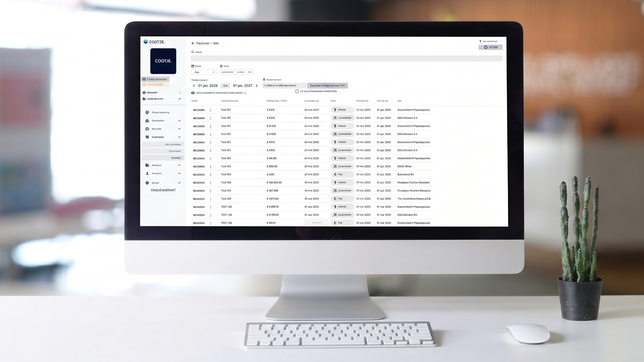
Task: Click the previous period arrow before 01 jan. 2026
Action: coord(194,86)
